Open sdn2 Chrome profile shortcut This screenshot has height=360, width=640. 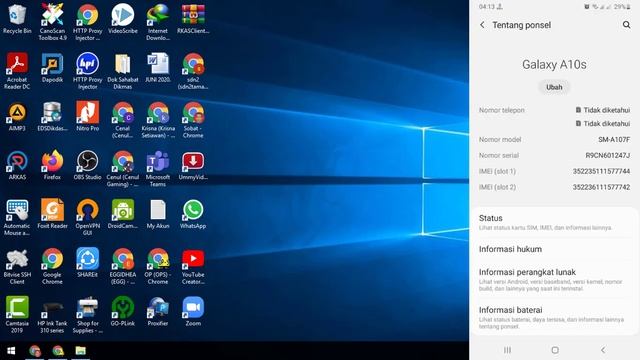pos(193,71)
